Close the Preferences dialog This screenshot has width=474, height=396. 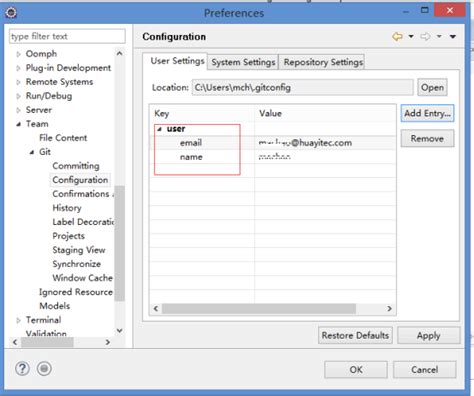(449, 10)
